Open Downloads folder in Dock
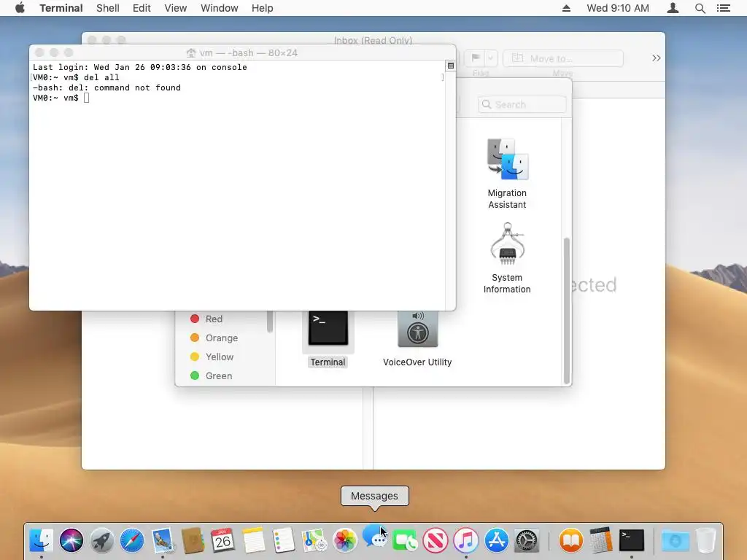The width and height of the screenshot is (747, 560). (x=675, y=540)
